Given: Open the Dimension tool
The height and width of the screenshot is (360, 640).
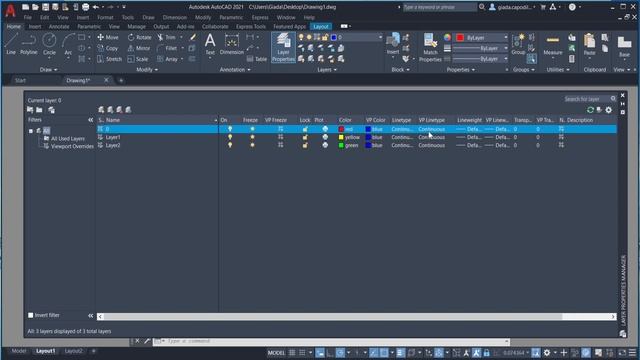Looking at the screenshot, I should tap(231, 44).
